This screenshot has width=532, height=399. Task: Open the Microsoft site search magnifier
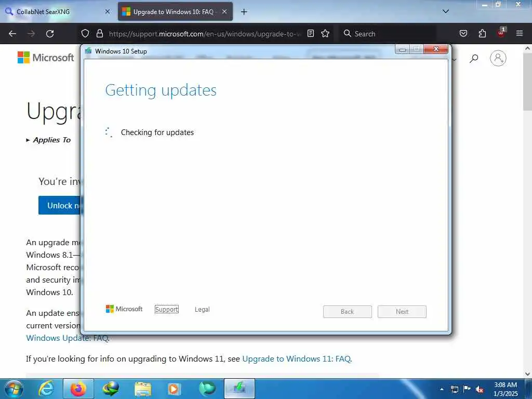(x=474, y=59)
